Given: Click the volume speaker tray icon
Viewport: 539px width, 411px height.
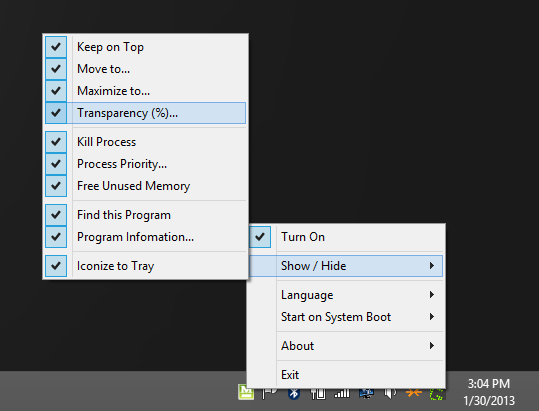Looking at the screenshot, I should (390, 393).
